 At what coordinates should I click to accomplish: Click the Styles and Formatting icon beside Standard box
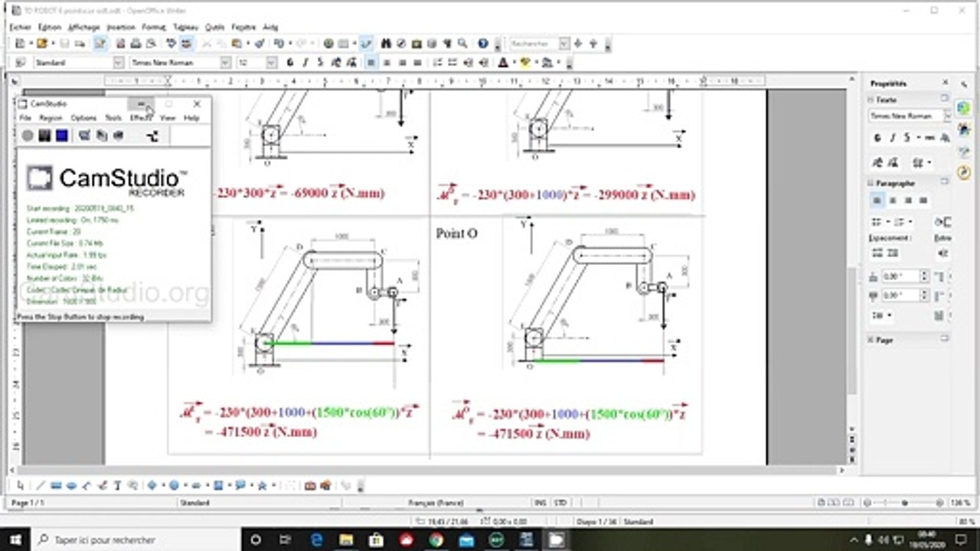pos(20,63)
